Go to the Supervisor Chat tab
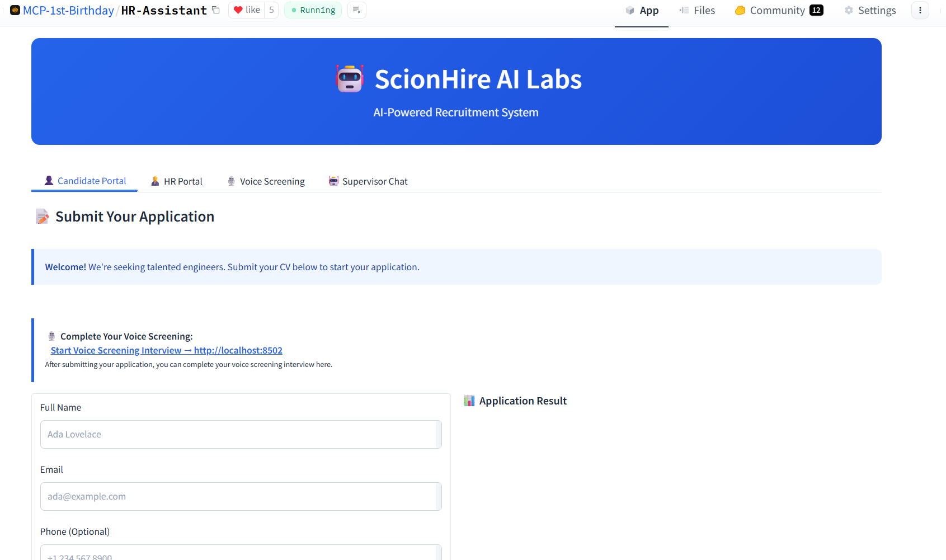 coord(368,182)
